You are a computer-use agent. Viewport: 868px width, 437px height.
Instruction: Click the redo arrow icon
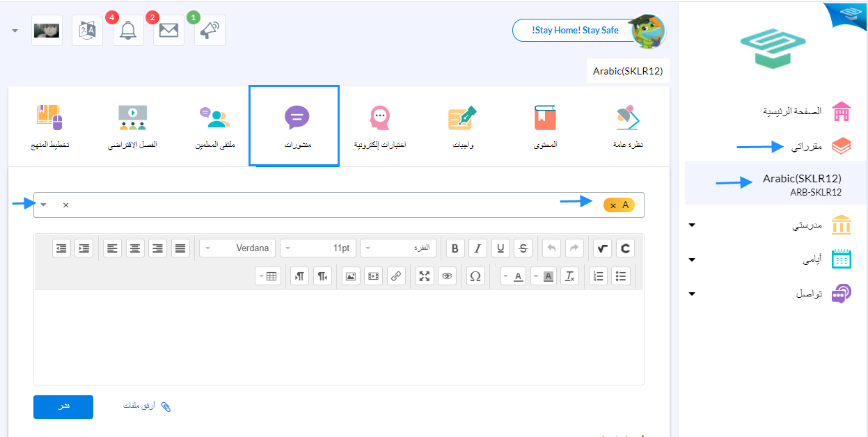pyautogui.click(x=574, y=248)
